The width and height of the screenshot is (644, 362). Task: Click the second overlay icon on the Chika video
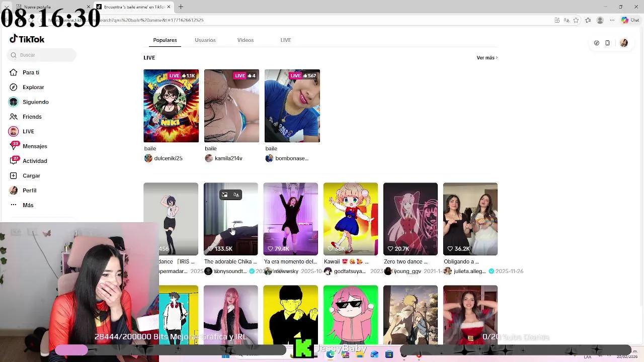point(236,195)
